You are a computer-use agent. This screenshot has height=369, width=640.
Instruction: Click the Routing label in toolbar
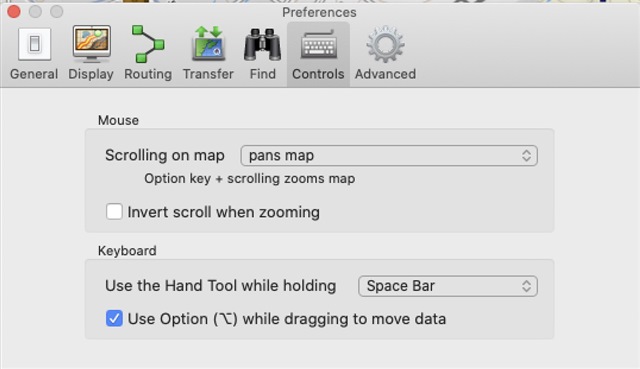pyautogui.click(x=148, y=74)
